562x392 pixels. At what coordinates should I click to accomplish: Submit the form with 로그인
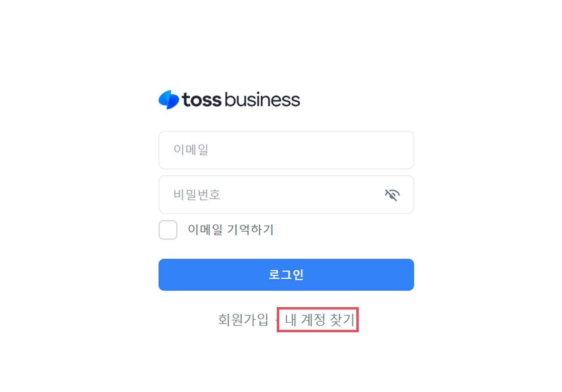point(286,275)
